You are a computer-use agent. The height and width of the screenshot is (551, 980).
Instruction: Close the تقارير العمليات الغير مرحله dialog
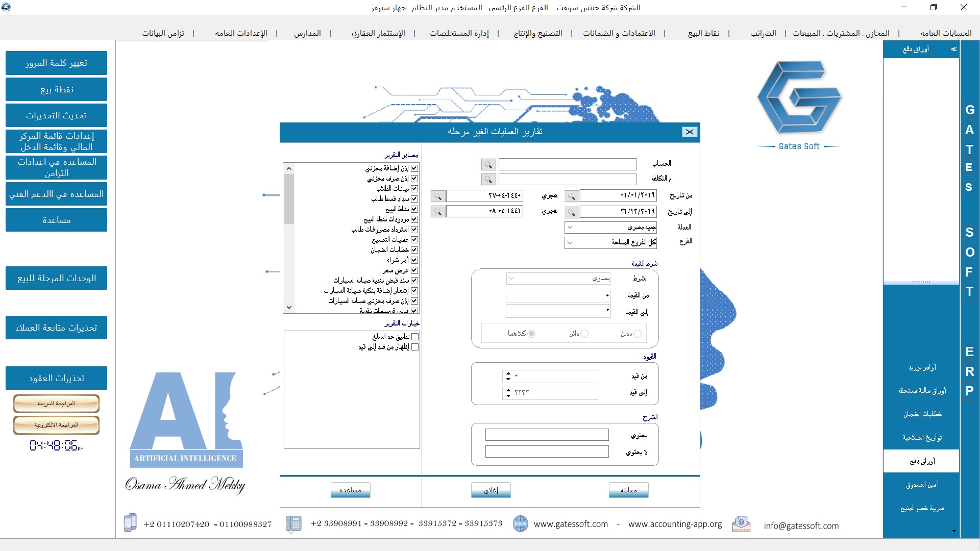pyautogui.click(x=690, y=132)
